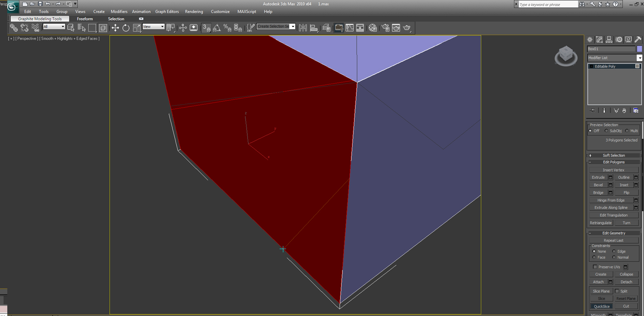Click the Render teapot icon
This screenshot has height=316, width=644.
coord(407,27)
